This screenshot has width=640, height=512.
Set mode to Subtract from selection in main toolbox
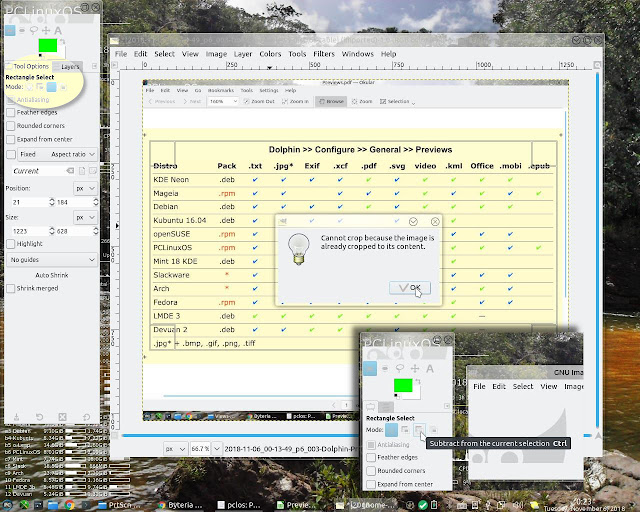coord(51,87)
